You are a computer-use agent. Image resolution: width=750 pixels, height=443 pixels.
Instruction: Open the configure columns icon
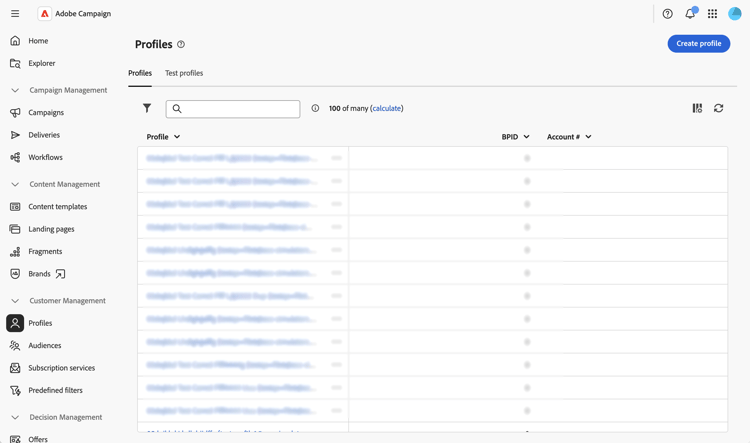(697, 108)
